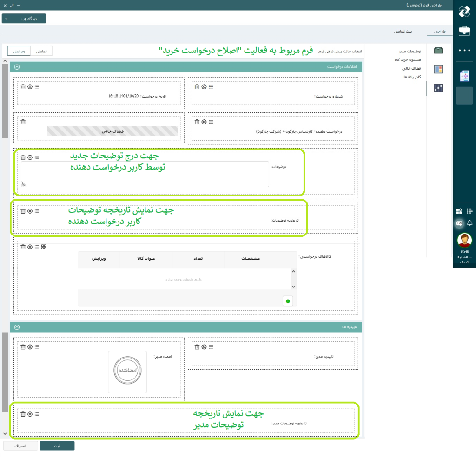Open gear settings for شماره درخواست field
Viewport: 476px width, 457px height.
pos(204,86)
